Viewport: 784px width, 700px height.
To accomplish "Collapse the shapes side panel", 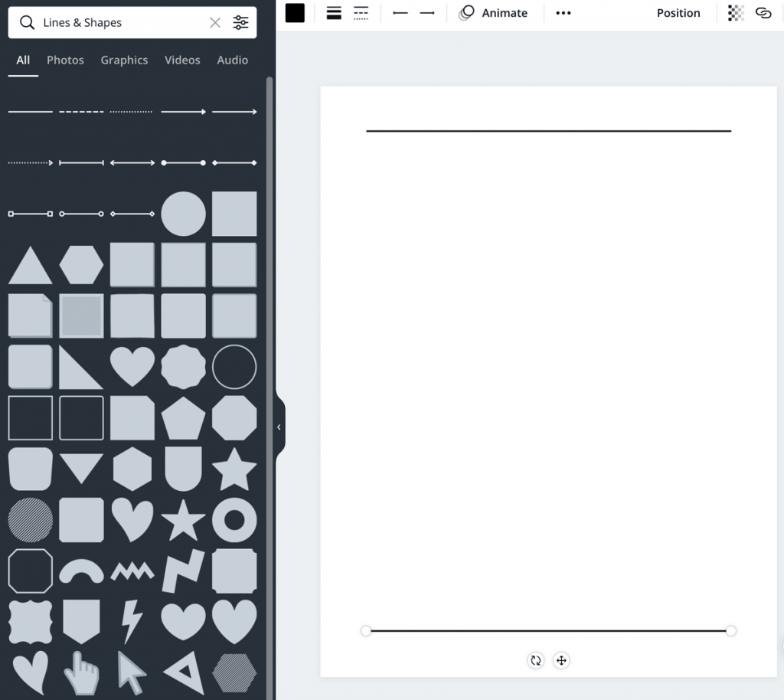I will tap(279, 427).
